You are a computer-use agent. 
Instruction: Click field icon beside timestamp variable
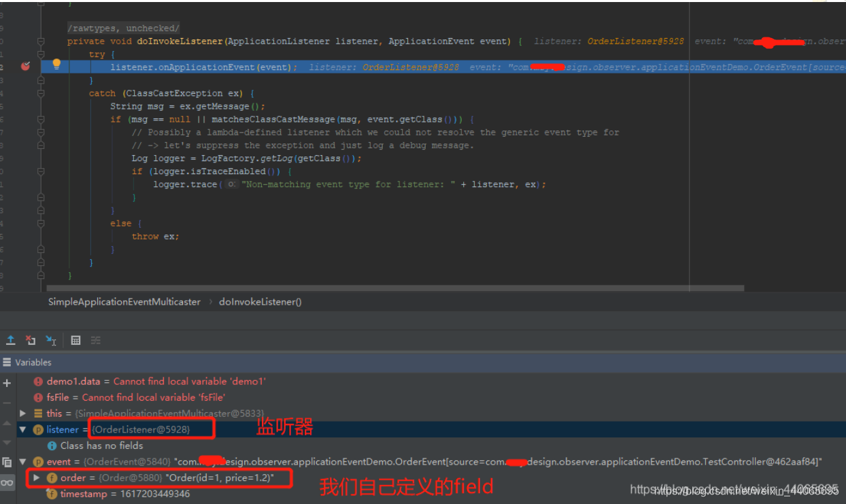click(52, 494)
